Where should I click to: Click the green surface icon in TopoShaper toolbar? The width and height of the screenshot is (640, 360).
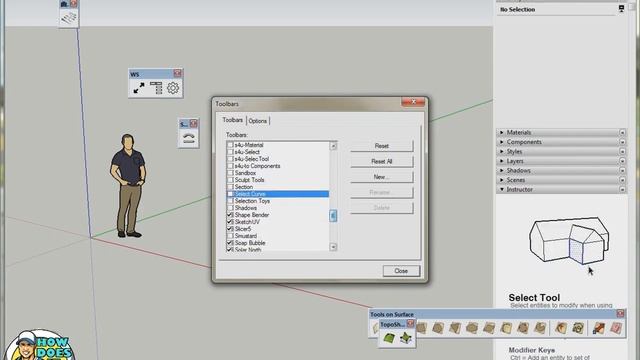coord(389,338)
